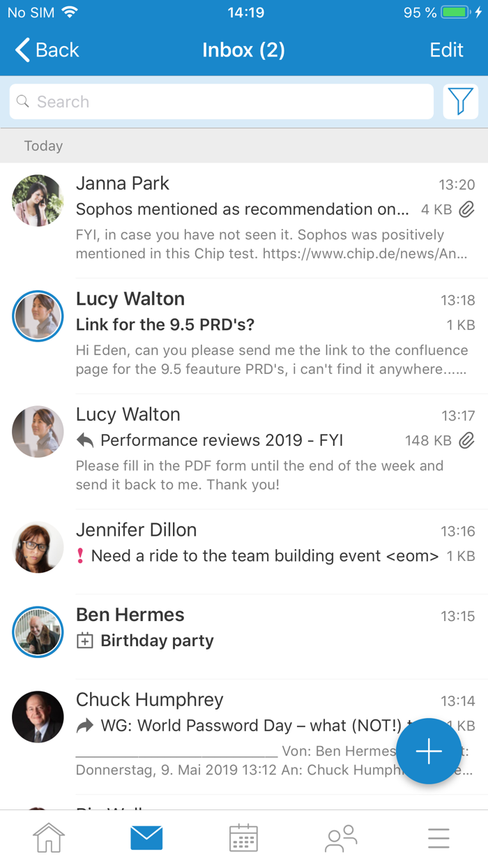Screen dimensions: 488x868
Task: Open Lucy Walton's profile avatar
Action: 38,315
